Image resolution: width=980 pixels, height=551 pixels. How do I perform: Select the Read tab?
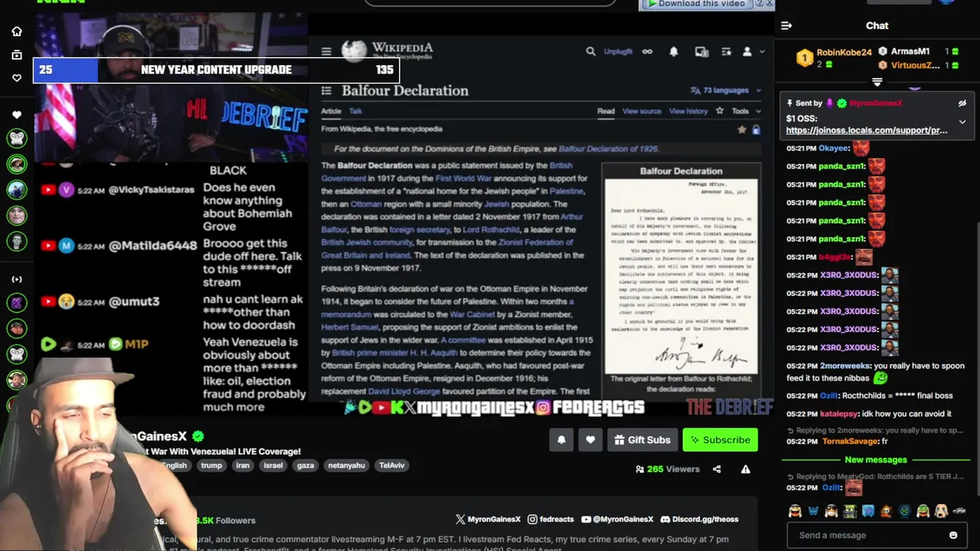(606, 111)
